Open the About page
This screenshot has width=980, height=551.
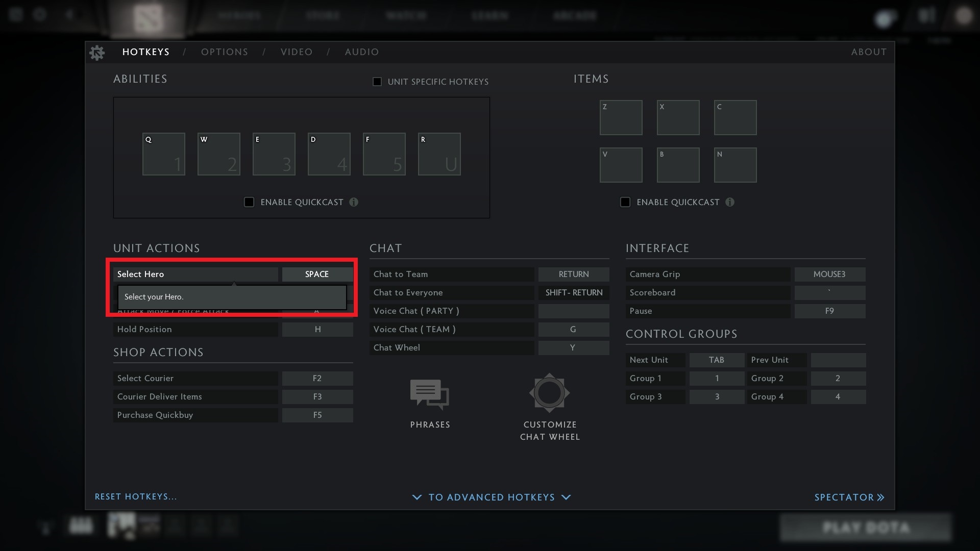pos(869,52)
